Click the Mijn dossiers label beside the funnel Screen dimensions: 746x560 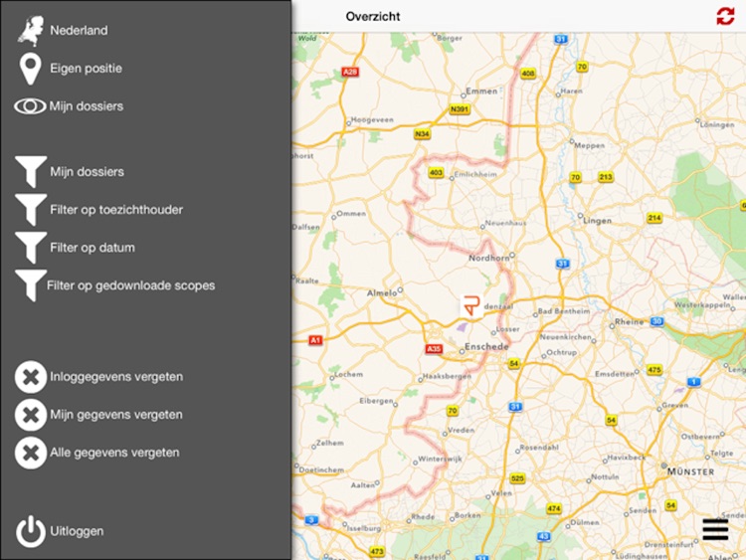(88, 172)
